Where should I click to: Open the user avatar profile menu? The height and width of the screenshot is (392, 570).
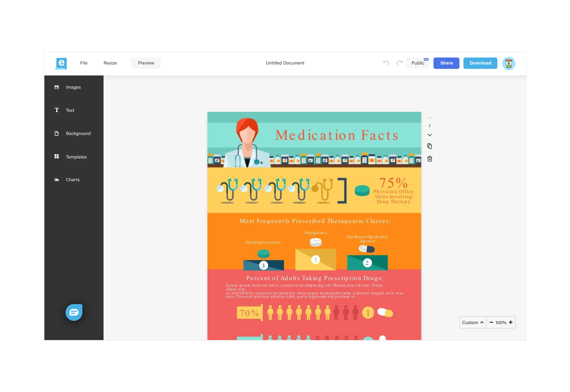509,63
